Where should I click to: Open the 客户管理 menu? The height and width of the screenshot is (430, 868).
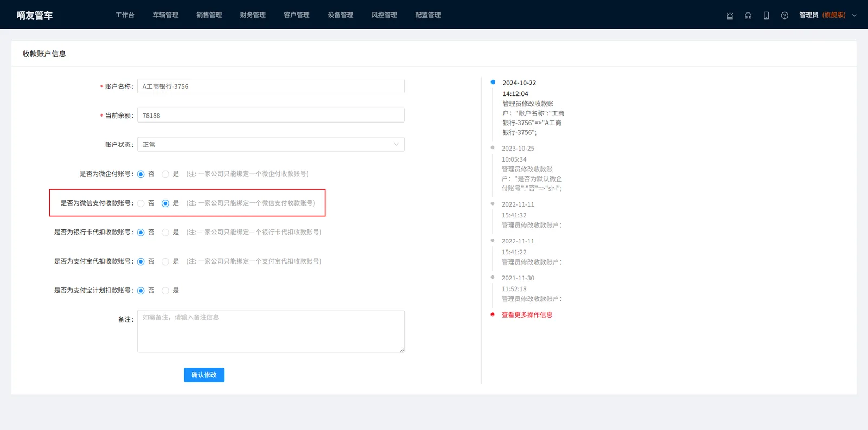click(297, 15)
